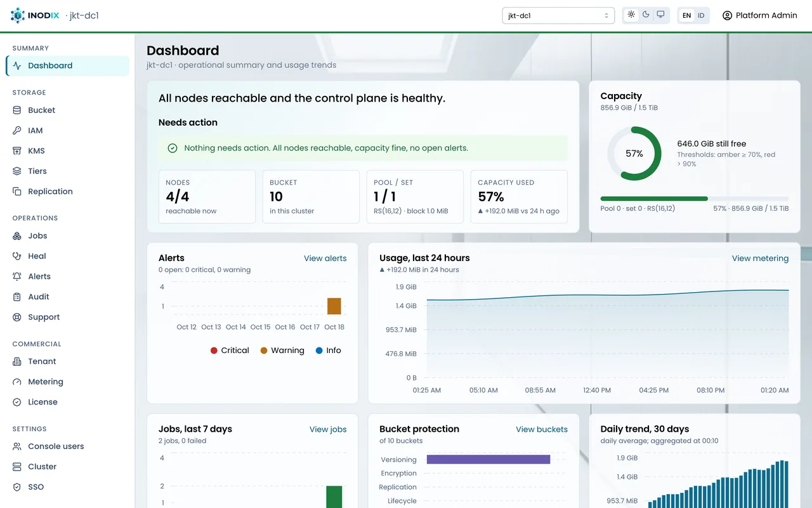Click the IAM key icon
The image size is (812, 508).
(x=17, y=130)
